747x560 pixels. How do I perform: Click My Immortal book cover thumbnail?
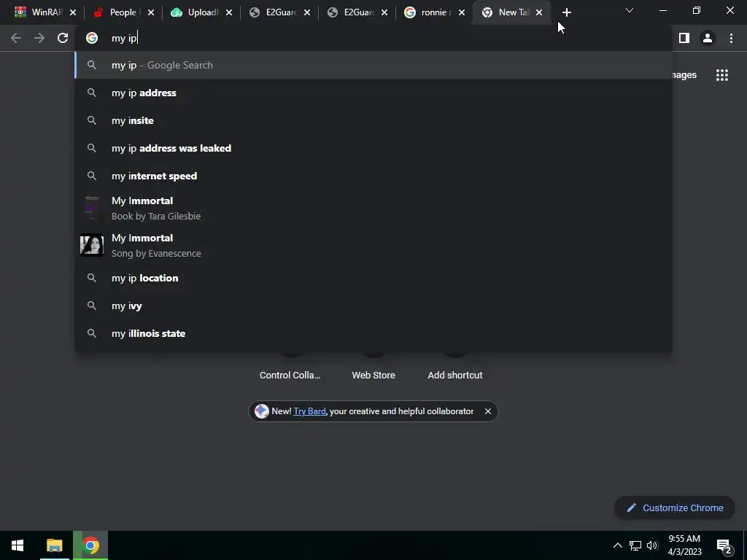[x=92, y=208]
